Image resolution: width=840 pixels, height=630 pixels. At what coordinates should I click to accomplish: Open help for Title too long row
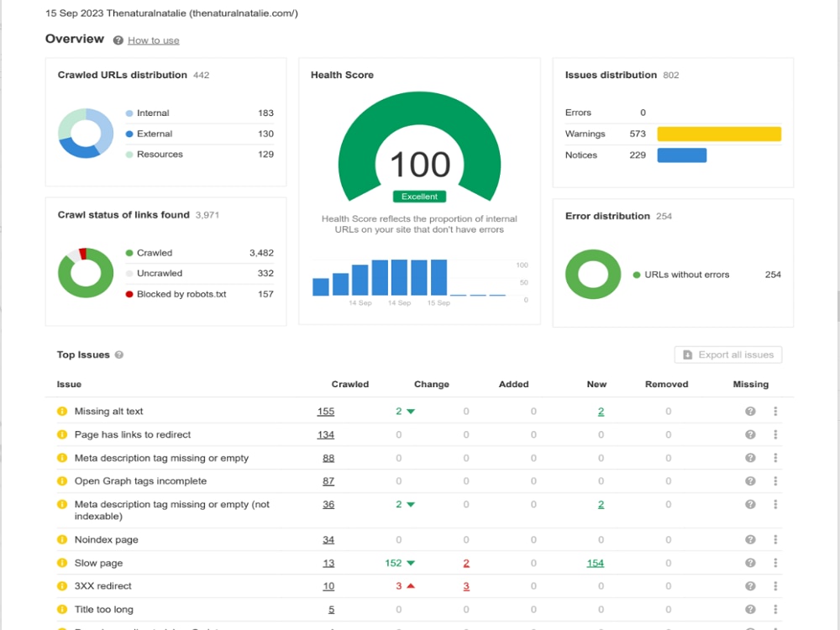click(750, 610)
